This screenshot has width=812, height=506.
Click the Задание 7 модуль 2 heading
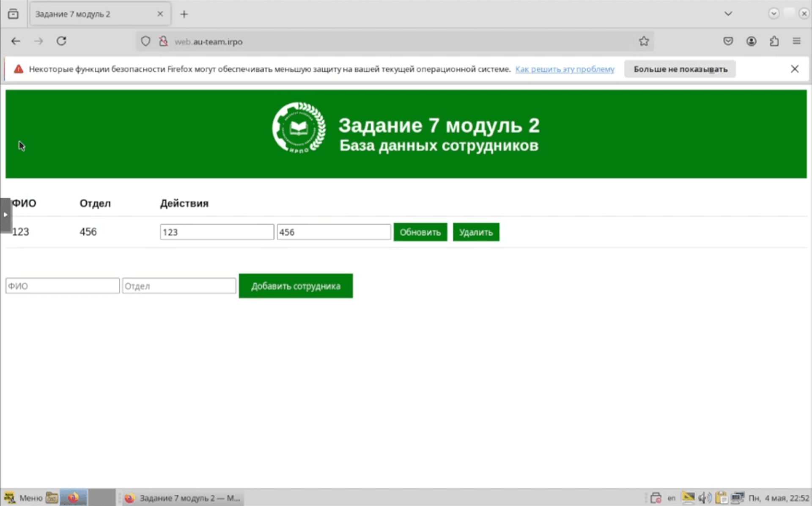pos(439,125)
